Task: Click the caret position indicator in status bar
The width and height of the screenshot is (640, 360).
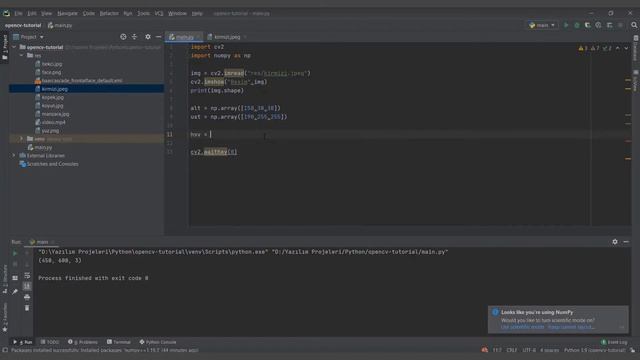Action: (x=497, y=350)
